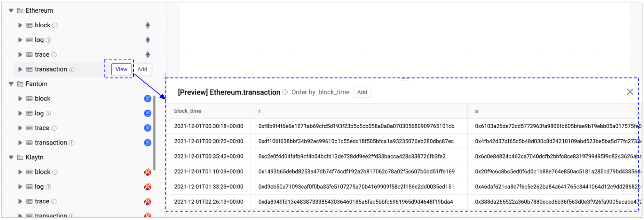The image size is (644, 220).
Task: Click info icon next to Ethereum log
Action: click(x=48, y=40)
